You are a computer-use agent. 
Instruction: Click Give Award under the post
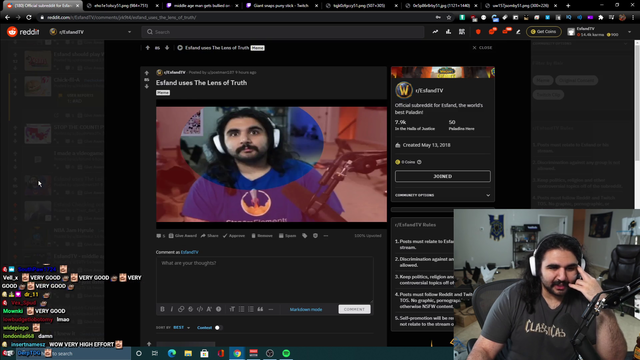click(183, 236)
